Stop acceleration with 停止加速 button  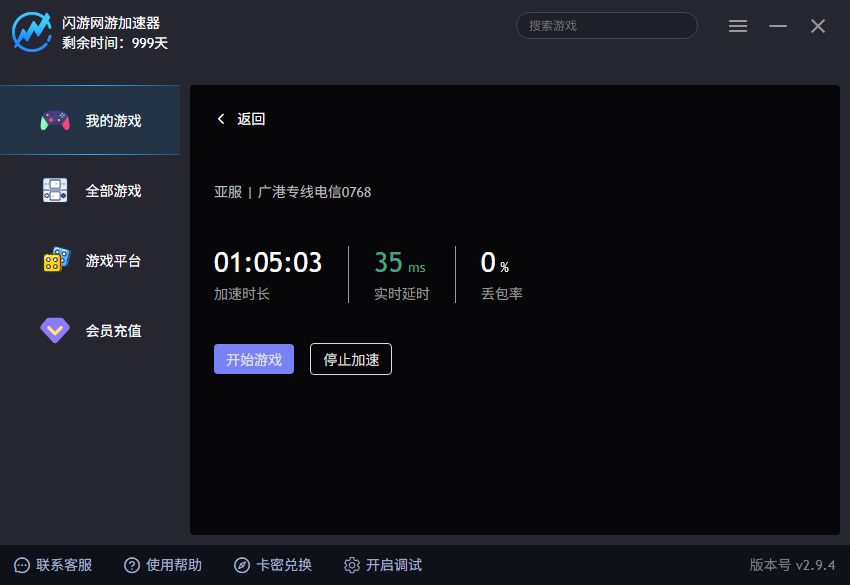[350, 360]
